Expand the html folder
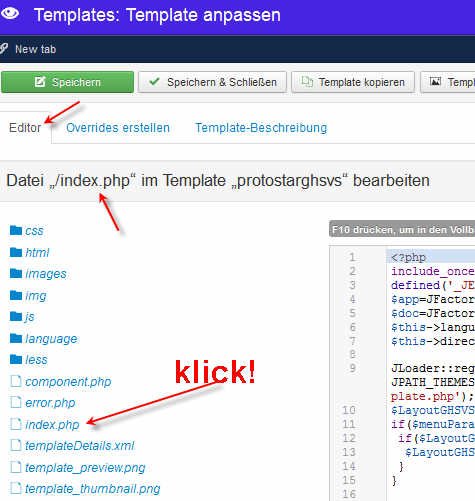The height and width of the screenshot is (501, 475). pos(37,253)
